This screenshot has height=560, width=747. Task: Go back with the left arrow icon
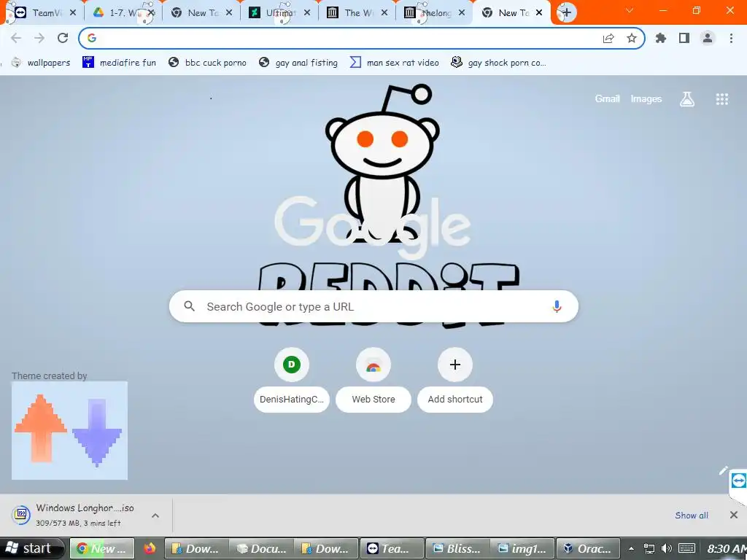click(x=16, y=38)
